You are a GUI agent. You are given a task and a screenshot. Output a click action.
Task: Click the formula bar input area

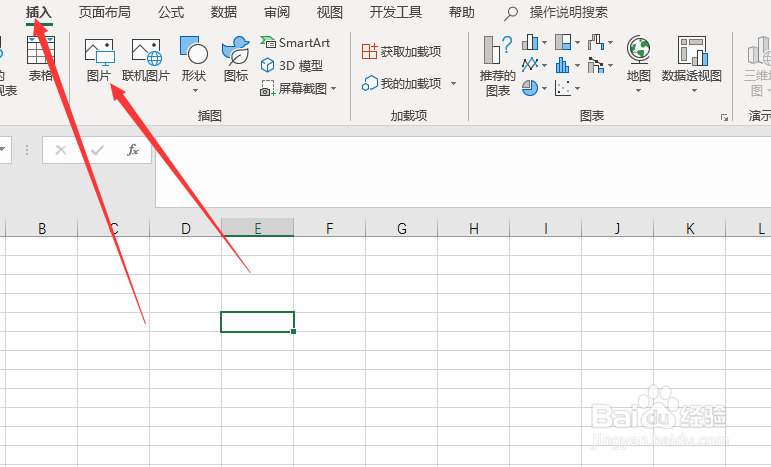point(463,172)
